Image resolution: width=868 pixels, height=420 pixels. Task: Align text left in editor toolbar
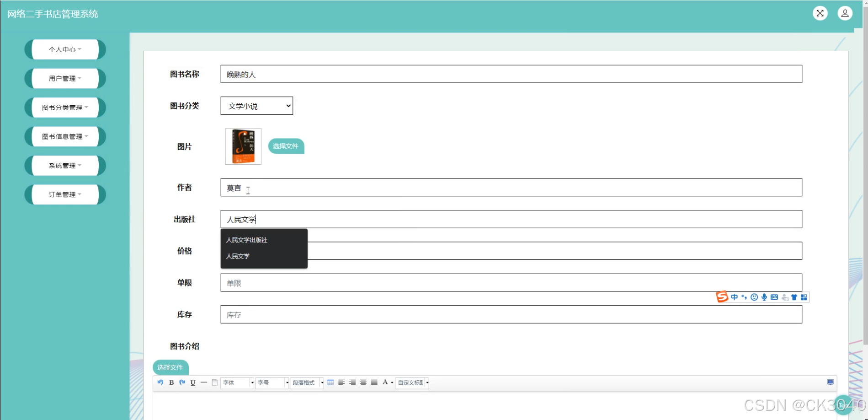[341, 382]
